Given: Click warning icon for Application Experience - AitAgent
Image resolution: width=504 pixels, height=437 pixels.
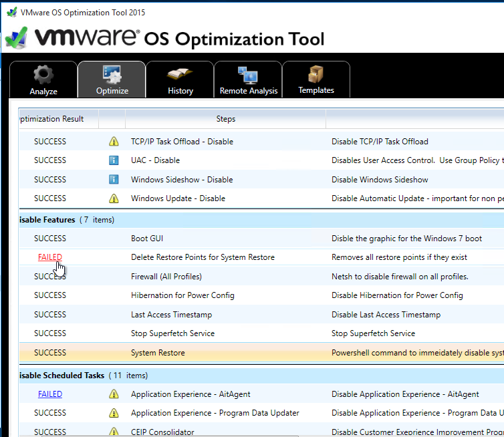Looking at the screenshot, I should 114,394.
